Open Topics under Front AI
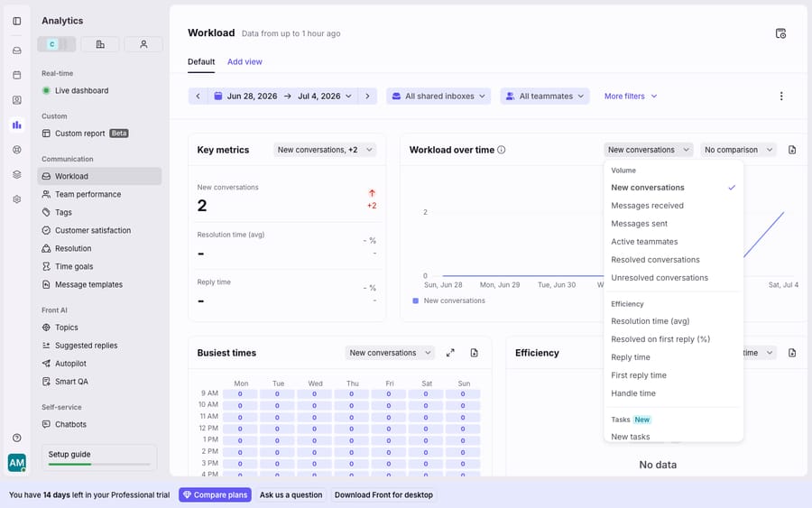The image size is (812, 508). (x=99, y=328)
